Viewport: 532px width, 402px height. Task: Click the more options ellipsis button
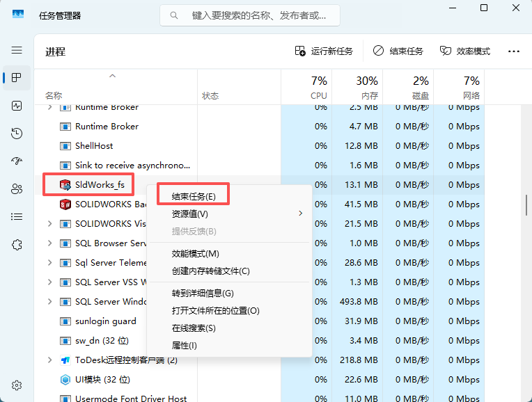coord(514,51)
